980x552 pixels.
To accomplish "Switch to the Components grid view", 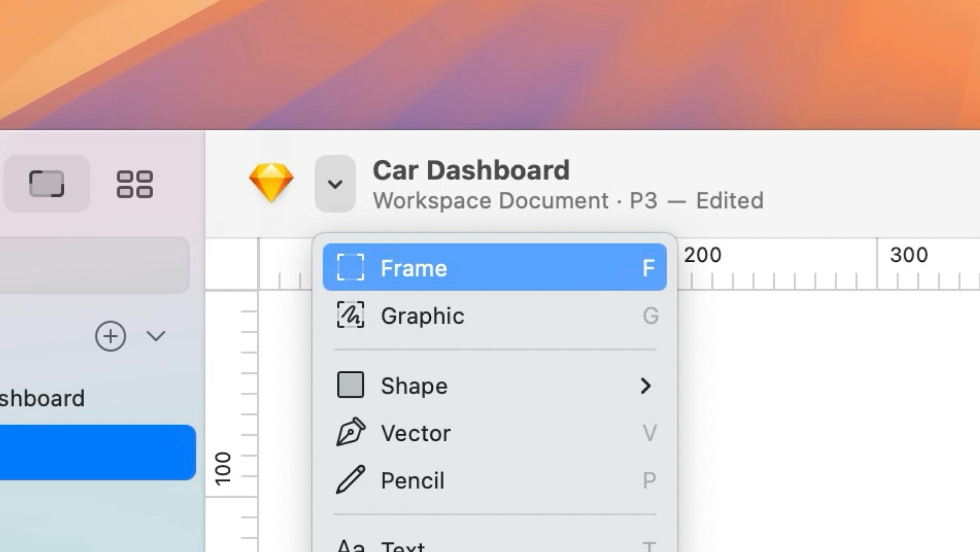I will click(x=134, y=184).
